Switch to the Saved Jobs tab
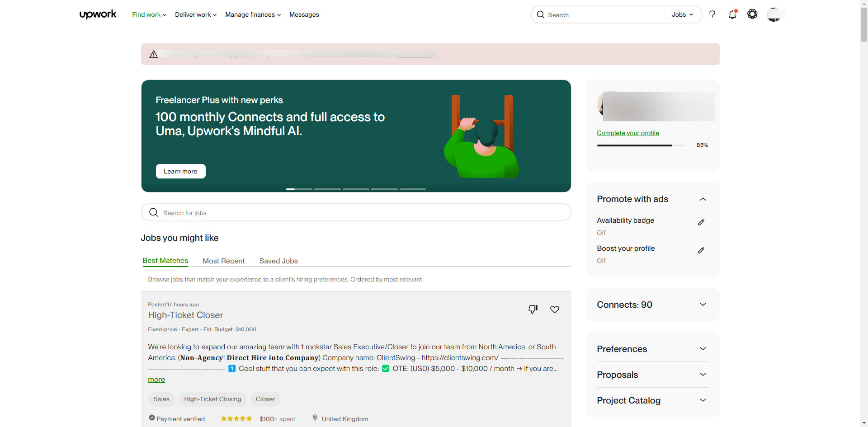 click(x=278, y=261)
